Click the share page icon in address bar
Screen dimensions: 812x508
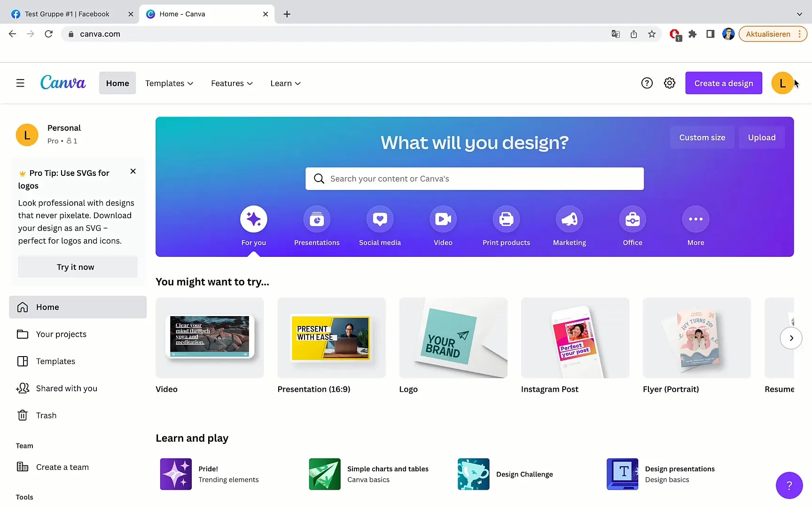click(634, 34)
